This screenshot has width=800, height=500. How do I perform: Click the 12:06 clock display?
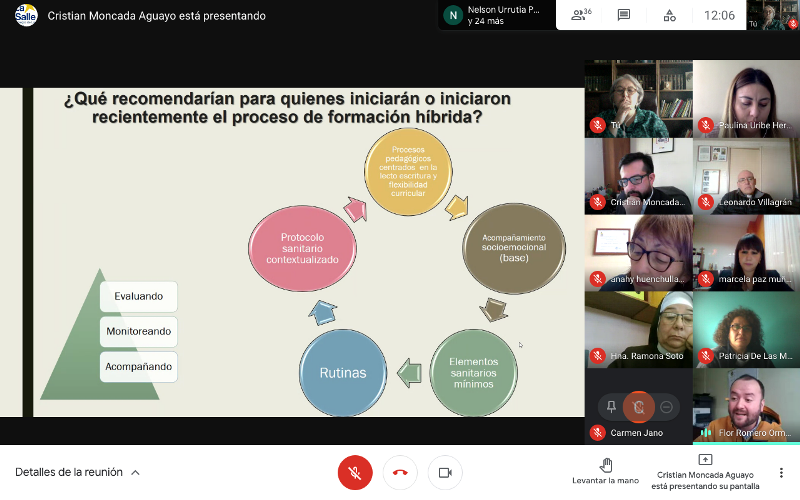click(719, 15)
